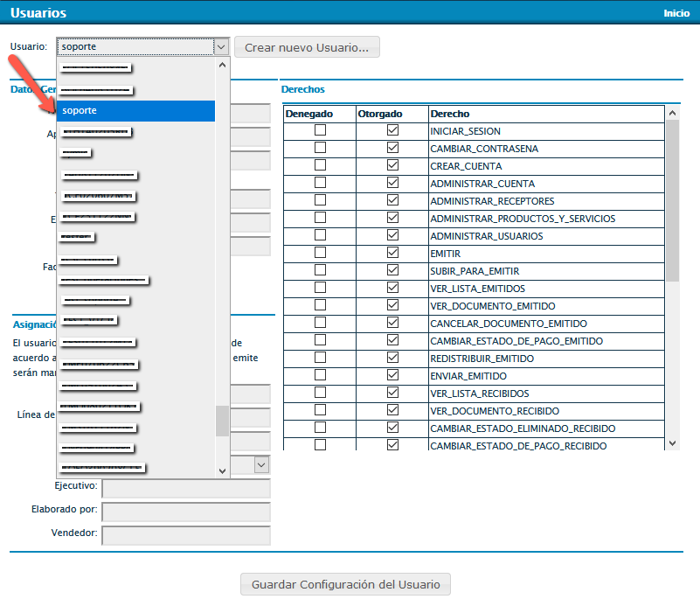Expand the dropdown above the Ejecutivo field
Viewport: 700px width, 613px height.
coord(260,465)
